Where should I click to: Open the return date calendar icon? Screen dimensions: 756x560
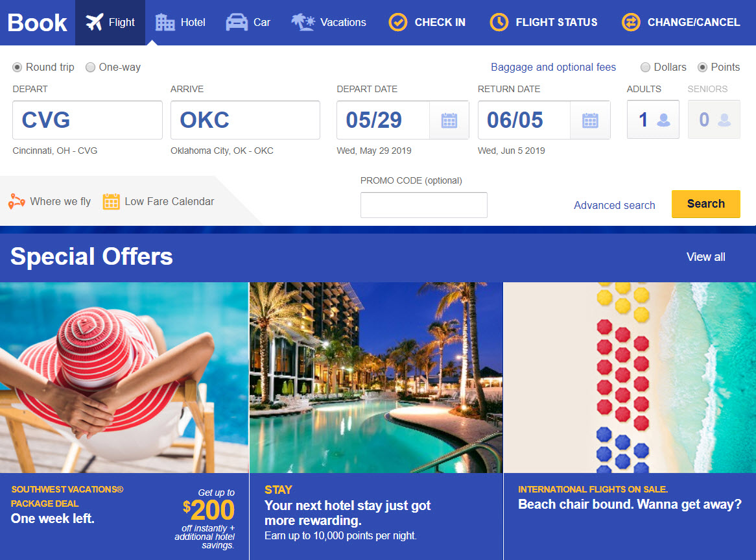tap(589, 120)
